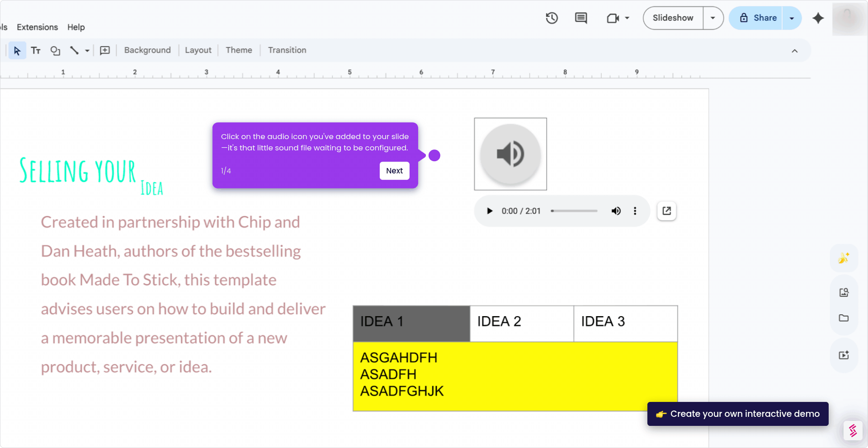The image size is (868, 448).
Task: Collapse the toolbar with chevron up
Action: 794,51
